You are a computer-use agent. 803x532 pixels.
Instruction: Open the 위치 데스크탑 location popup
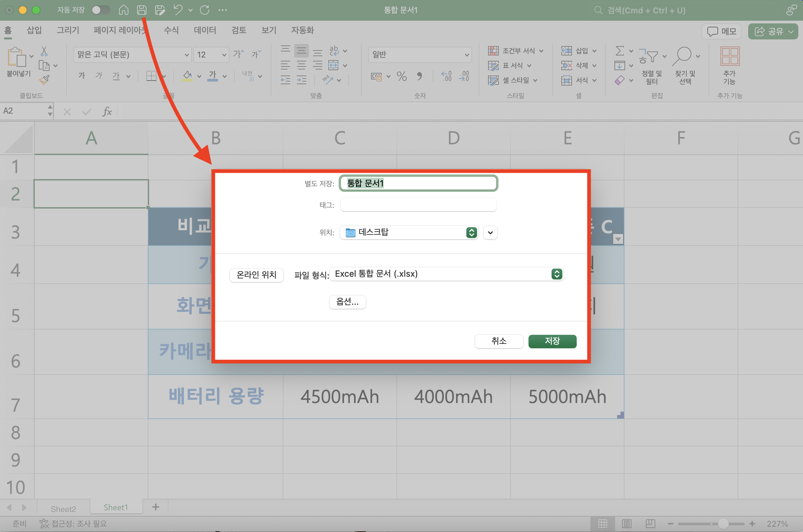click(x=409, y=232)
